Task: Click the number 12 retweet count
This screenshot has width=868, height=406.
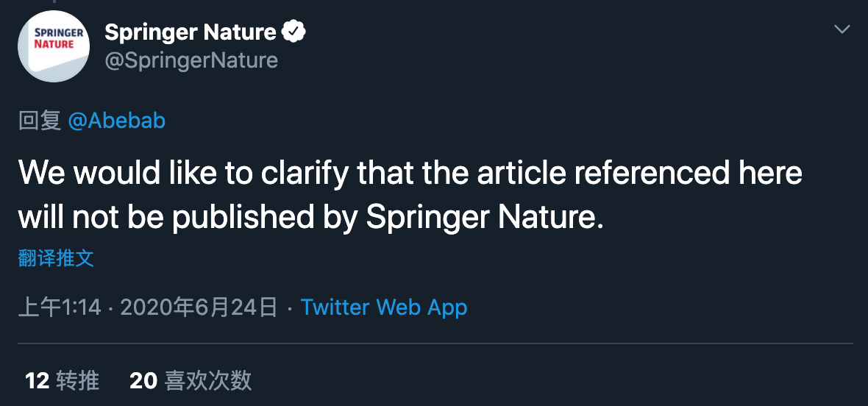Action: click(x=37, y=380)
